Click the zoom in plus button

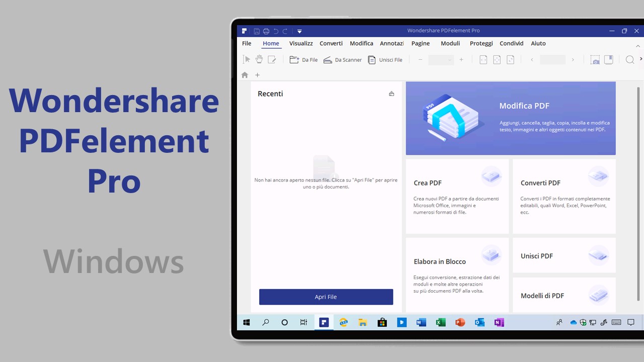click(461, 60)
